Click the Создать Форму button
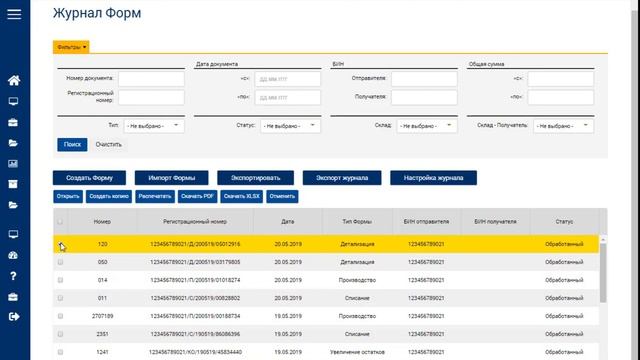640x360 pixels. [89, 178]
